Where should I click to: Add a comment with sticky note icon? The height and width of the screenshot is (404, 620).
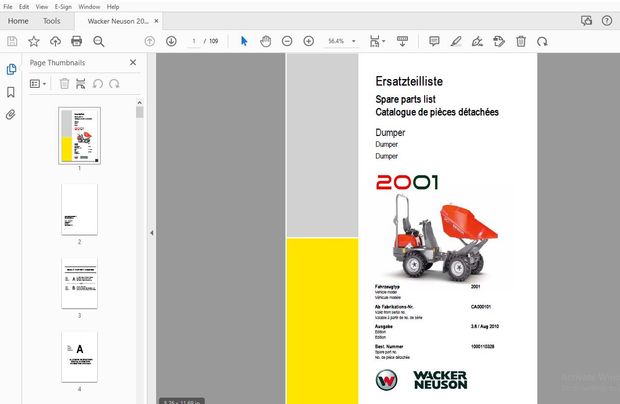pyautogui.click(x=434, y=41)
